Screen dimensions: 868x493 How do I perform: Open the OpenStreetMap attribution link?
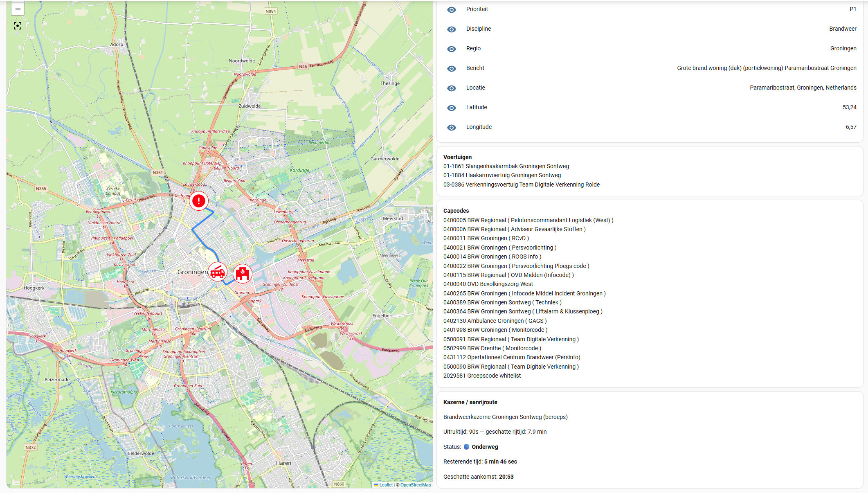[x=416, y=485]
